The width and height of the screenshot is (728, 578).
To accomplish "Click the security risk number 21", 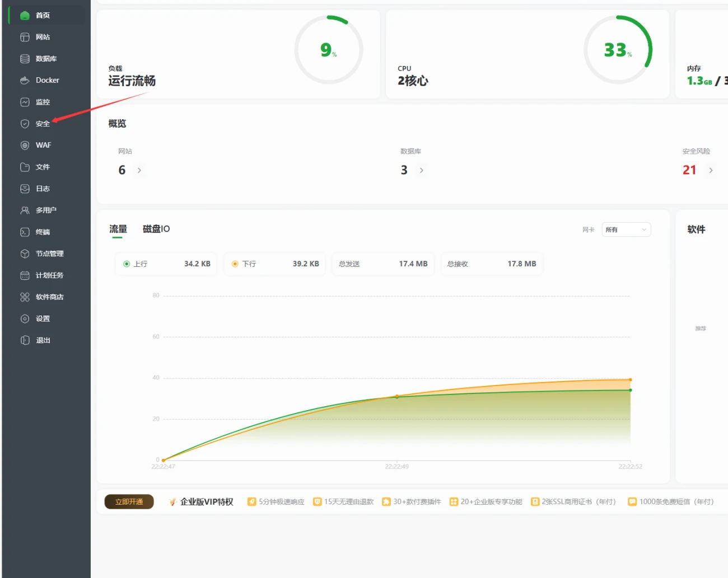I will click(689, 170).
